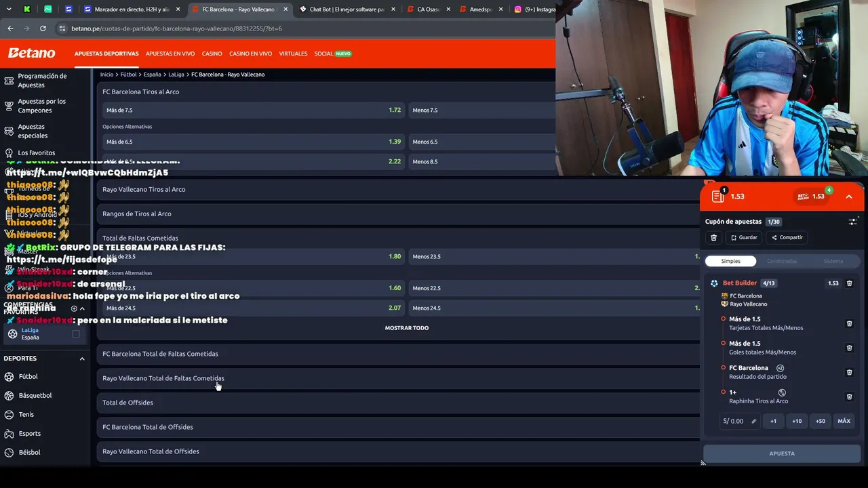868x488 pixels.
Task: Click the bet slip receipt icon
Action: (x=718, y=196)
